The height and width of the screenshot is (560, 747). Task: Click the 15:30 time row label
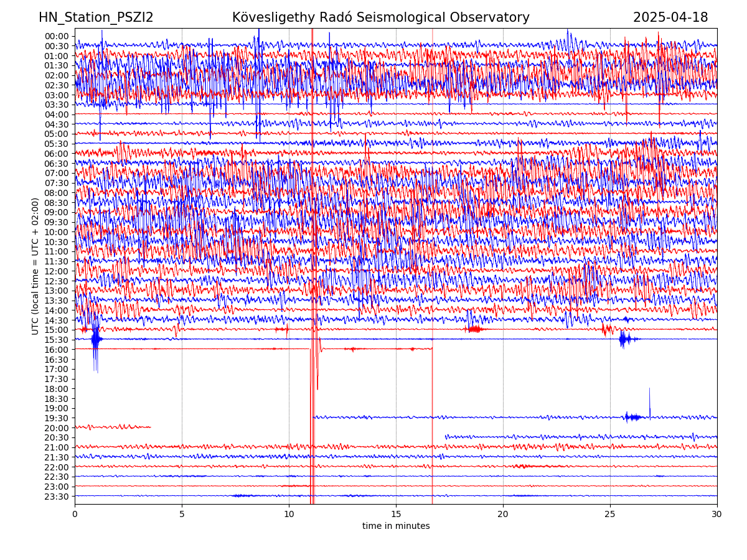56,340
